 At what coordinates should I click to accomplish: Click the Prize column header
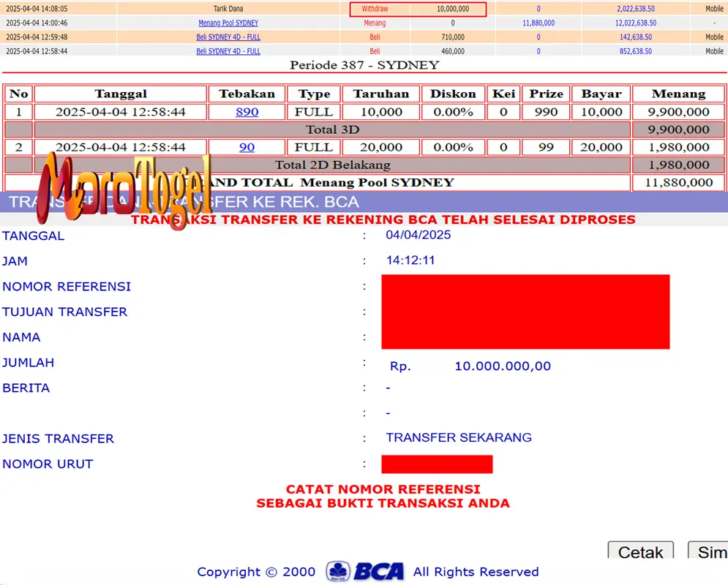[546, 94]
